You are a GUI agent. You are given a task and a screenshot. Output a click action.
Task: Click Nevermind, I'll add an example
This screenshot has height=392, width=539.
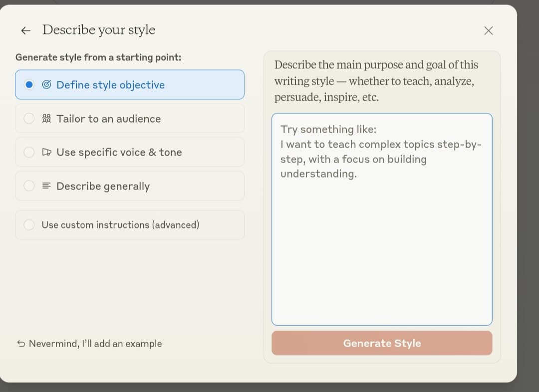pos(95,344)
